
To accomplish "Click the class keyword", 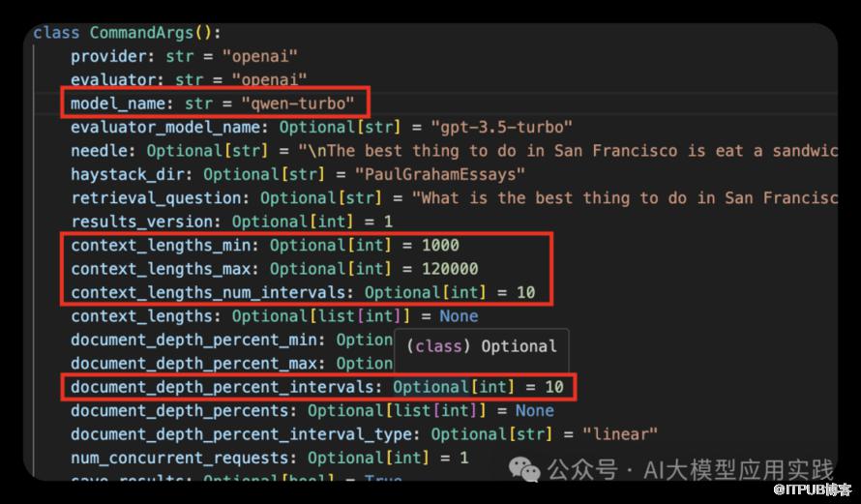I will click(56, 33).
